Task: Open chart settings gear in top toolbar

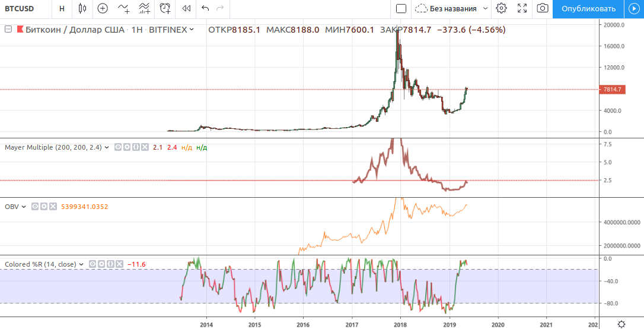Action: coord(501,8)
